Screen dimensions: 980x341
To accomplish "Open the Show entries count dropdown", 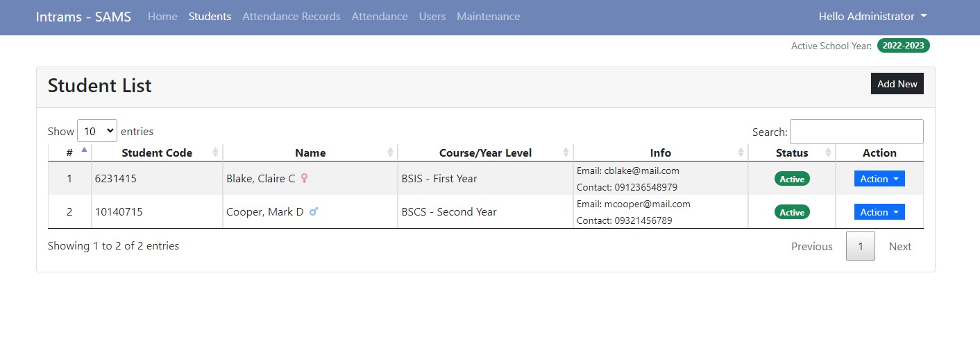I will 97,130.
